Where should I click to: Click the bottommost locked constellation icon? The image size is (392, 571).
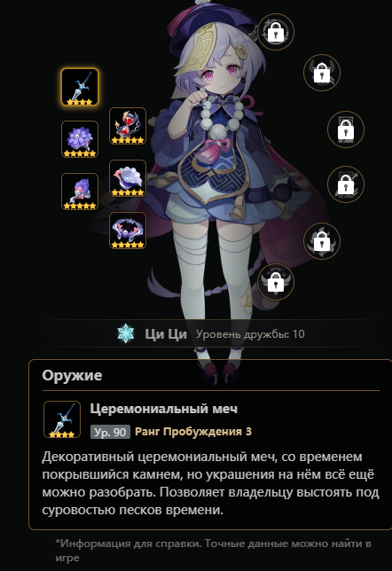click(276, 282)
